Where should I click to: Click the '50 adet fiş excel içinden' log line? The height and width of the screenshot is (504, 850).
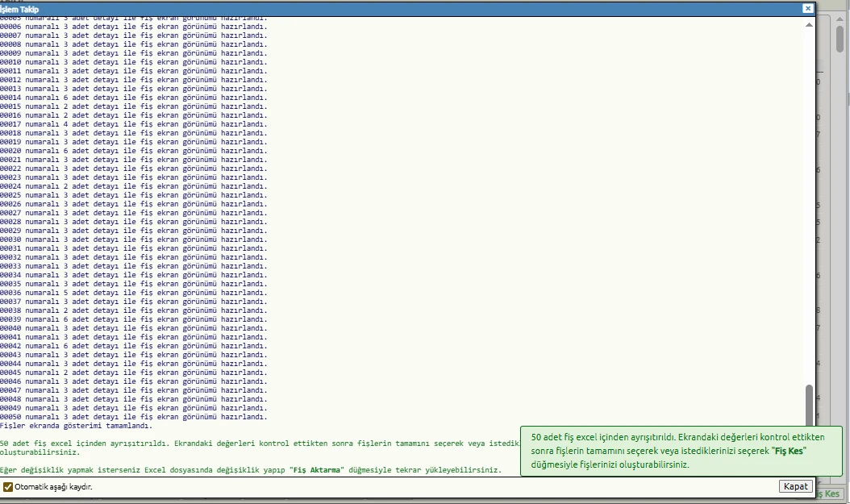point(260,444)
